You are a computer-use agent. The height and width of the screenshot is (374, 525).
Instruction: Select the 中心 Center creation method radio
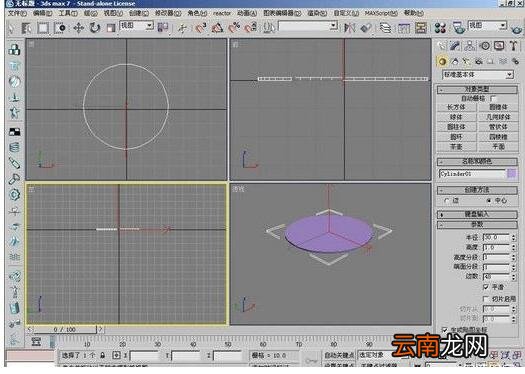[489, 201]
